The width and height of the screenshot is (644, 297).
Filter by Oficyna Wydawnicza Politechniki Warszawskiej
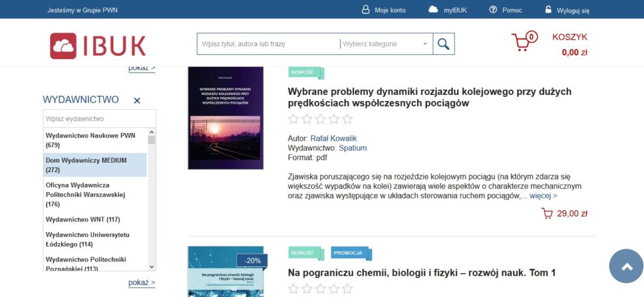point(95,195)
